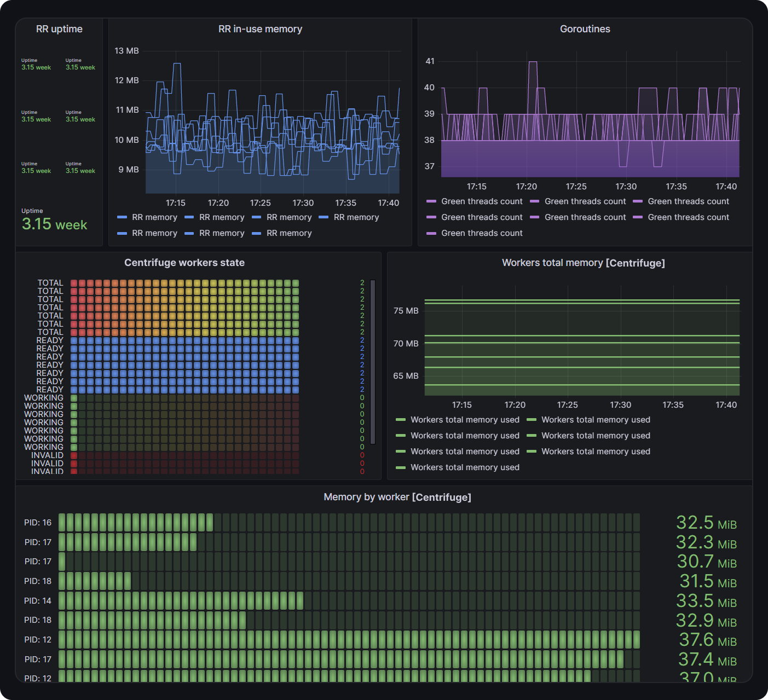768x700 pixels.
Task: Click the 32.5 MiB value for PID 16
Action: [x=706, y=523]
